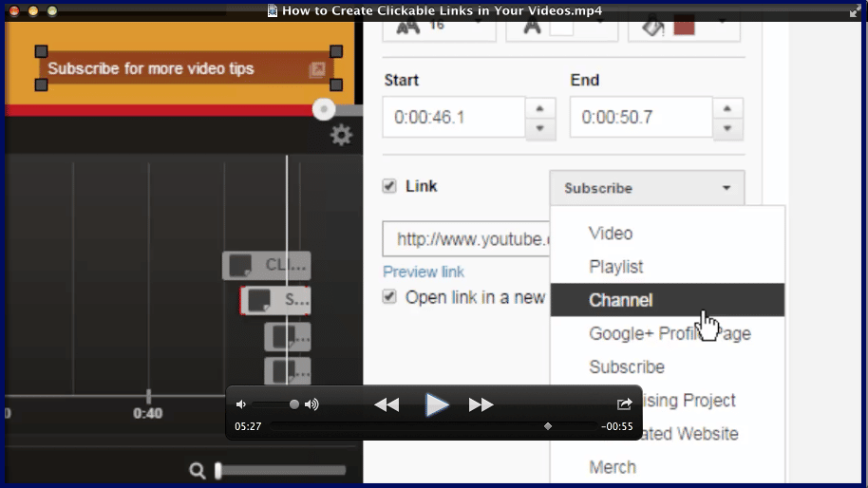Click the top-right annotation resize handle
Viewport: 868px width, 488px height.
click(336, 51)
